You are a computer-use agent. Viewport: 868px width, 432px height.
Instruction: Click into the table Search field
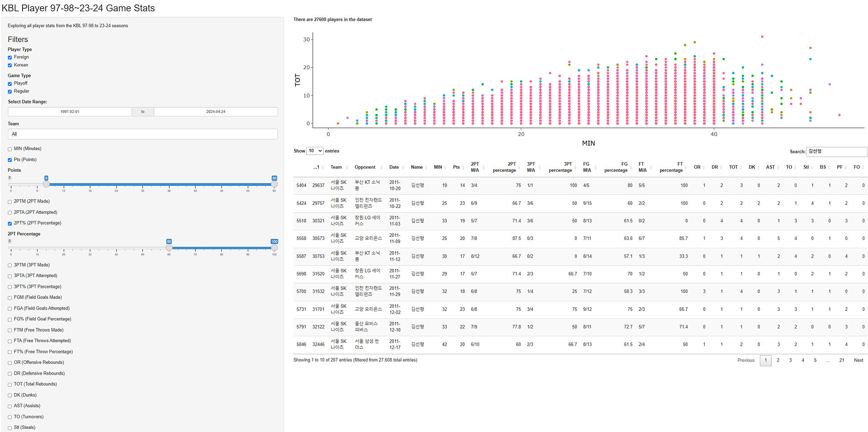tap(836, 152)
